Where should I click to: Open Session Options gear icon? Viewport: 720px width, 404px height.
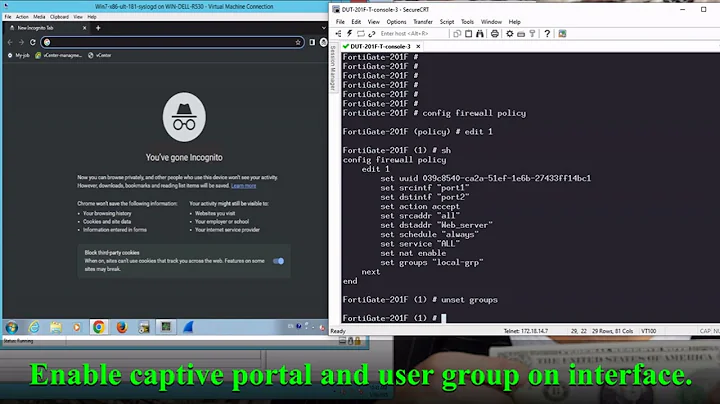pos(510,34)
